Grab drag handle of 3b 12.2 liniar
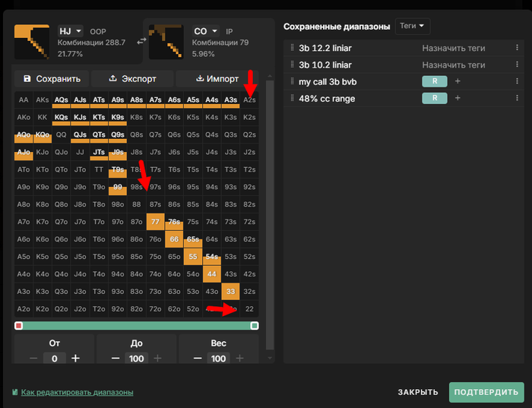Image resolution: width=532 pixels, height=408 pixels. pos(292,48)
